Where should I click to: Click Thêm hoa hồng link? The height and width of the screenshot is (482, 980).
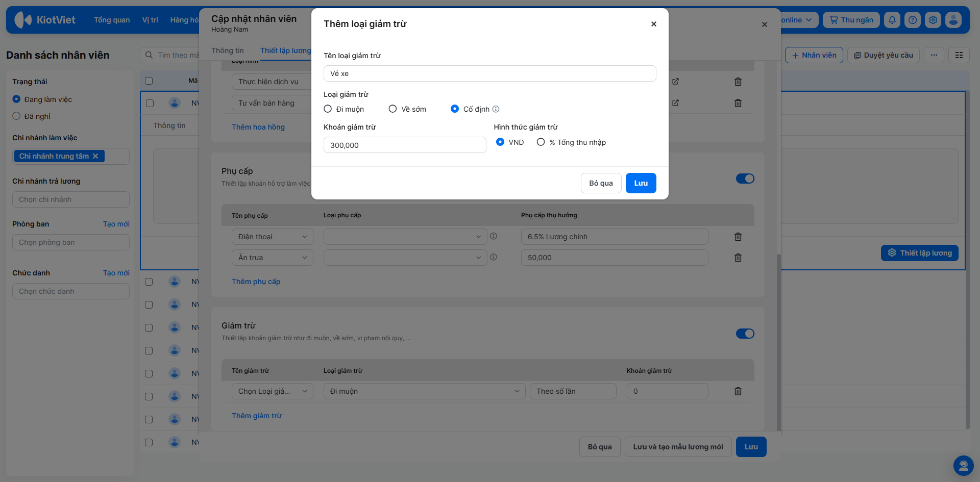pos(258,127)
